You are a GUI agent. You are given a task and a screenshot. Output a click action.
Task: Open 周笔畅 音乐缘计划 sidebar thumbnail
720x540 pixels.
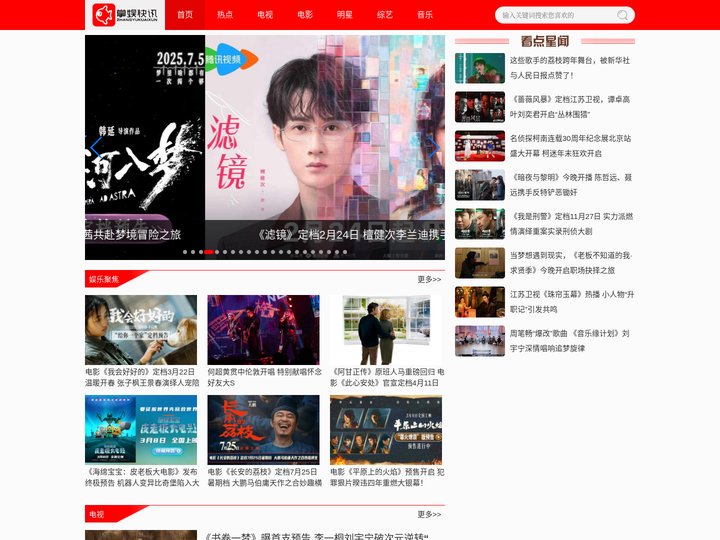(x=480, y=341)
